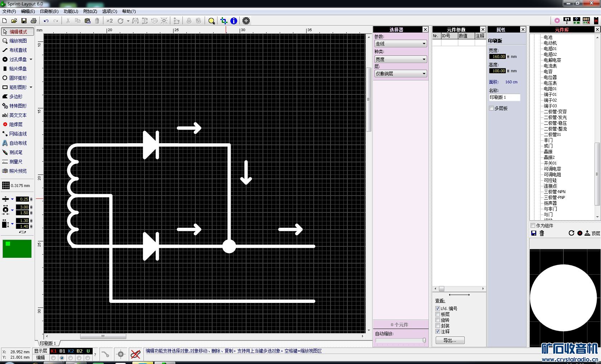Toggle the 板层 checkbox
Screen dimensions: 601x364
click(x=438, y=314)
